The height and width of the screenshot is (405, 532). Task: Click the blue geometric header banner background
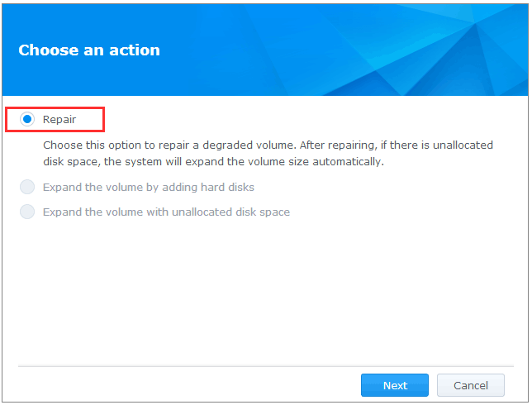[340, 50]
